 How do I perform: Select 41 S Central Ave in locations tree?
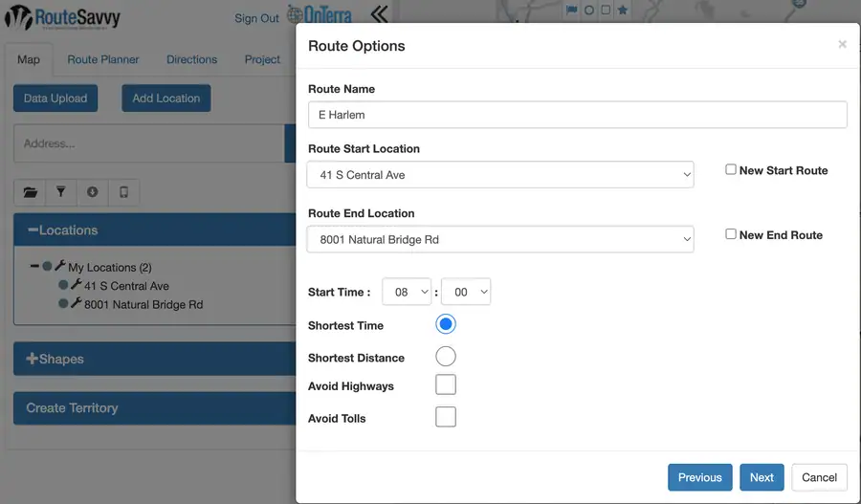(x=126, y=286)
